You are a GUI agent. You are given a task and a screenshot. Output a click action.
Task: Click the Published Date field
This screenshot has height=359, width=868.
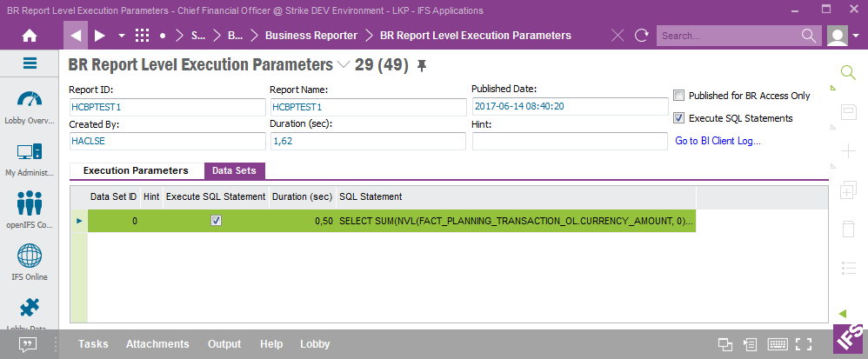pyautogui.click(x=571, y=106)
